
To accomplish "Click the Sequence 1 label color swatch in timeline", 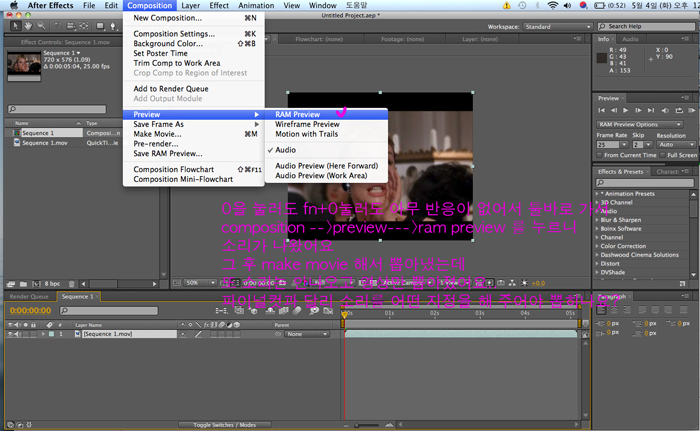I will pyautogui.click(x=51, y=334).
